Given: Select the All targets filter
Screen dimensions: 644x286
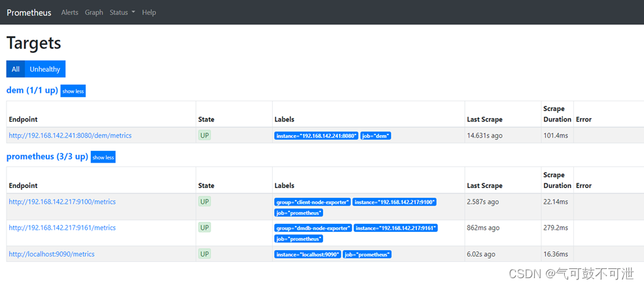Looking at the screenshot, I should tap(16, 69).
